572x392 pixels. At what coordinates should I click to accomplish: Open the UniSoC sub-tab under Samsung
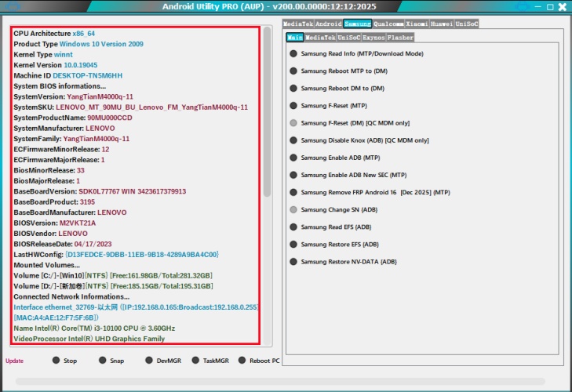pos(348,37)
